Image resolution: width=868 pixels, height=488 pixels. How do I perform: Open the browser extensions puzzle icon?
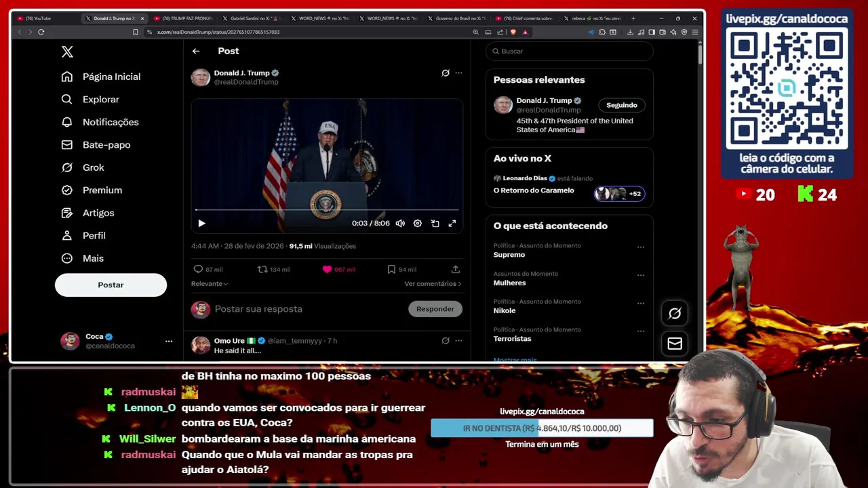click(x=602, y=32)
